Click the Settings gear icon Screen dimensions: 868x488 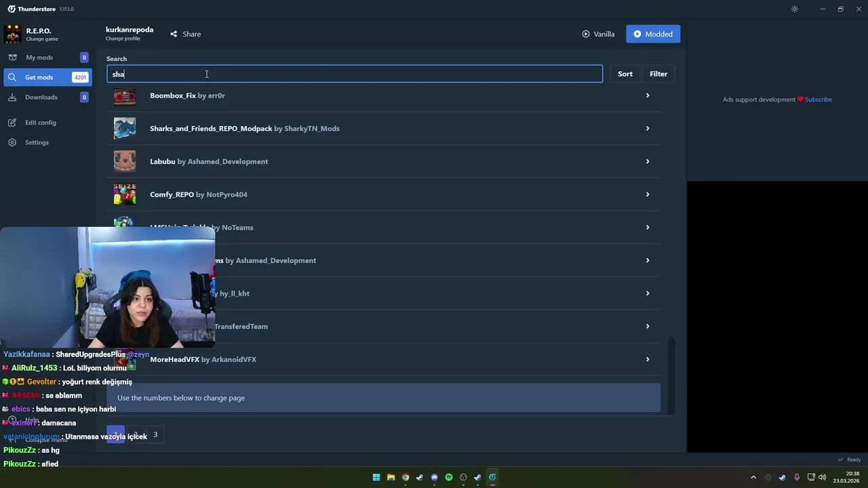pyautogui.click(x=12, y=142)
